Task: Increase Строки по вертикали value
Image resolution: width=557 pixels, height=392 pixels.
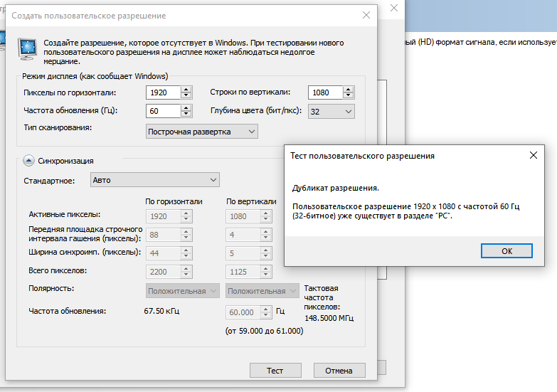Action: click(348, 89)
